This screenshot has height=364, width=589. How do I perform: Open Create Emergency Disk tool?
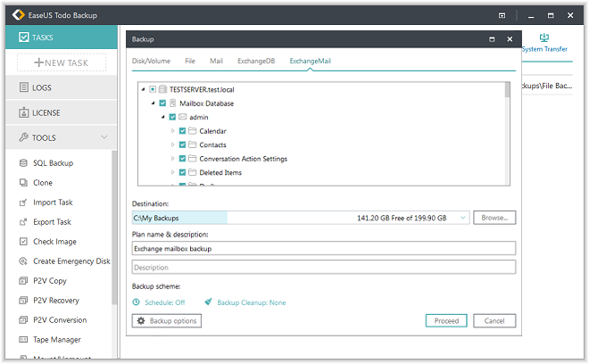pyautogui.click(x=71, y=261)
